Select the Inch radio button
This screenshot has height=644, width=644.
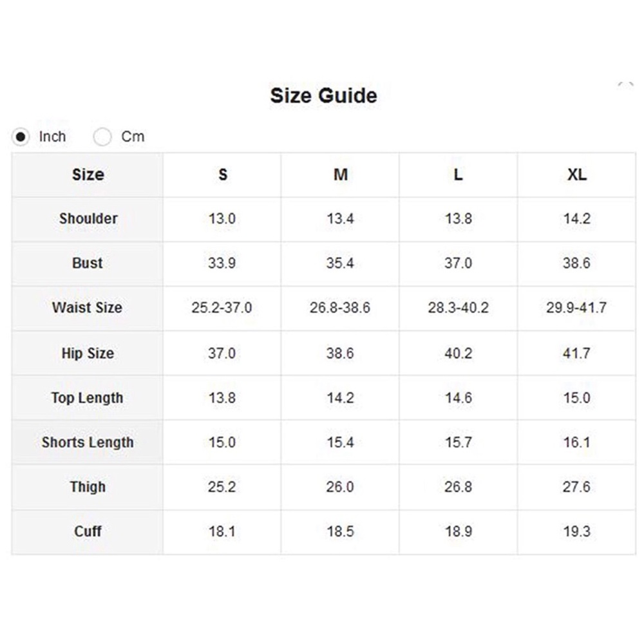click(x=20, y=137)
